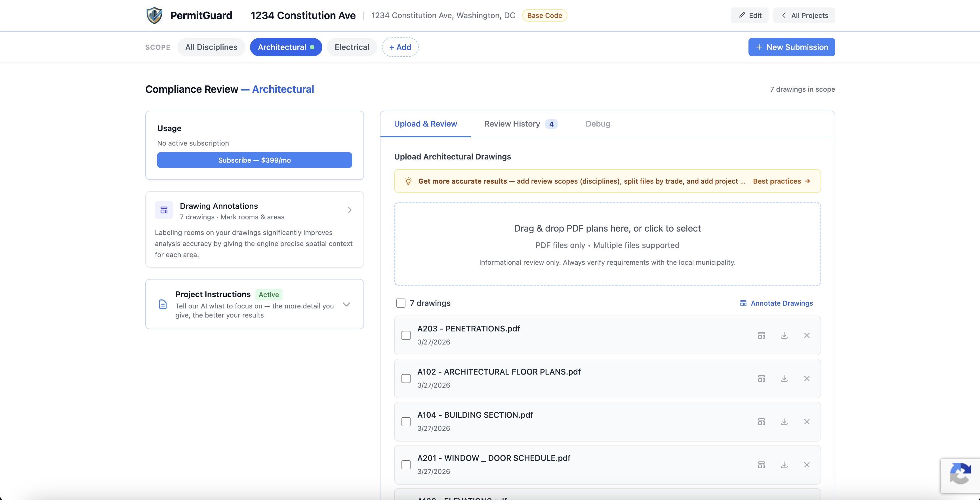Switch to the Upload & Review tab
The image size is (980, 500).
point(425,124)
